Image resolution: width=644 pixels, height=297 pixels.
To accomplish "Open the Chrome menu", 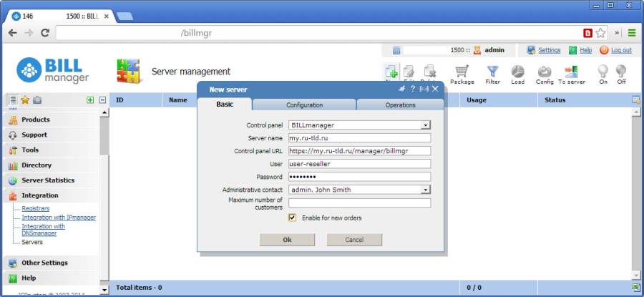I will (632, 33).
